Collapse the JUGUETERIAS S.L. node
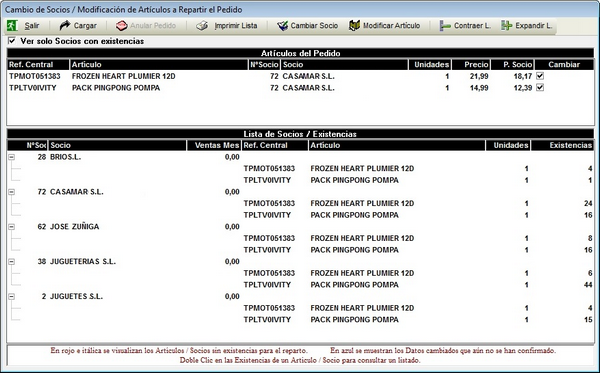Image resolution: width=600 pixels, height=373 pixels. [12, 261]
